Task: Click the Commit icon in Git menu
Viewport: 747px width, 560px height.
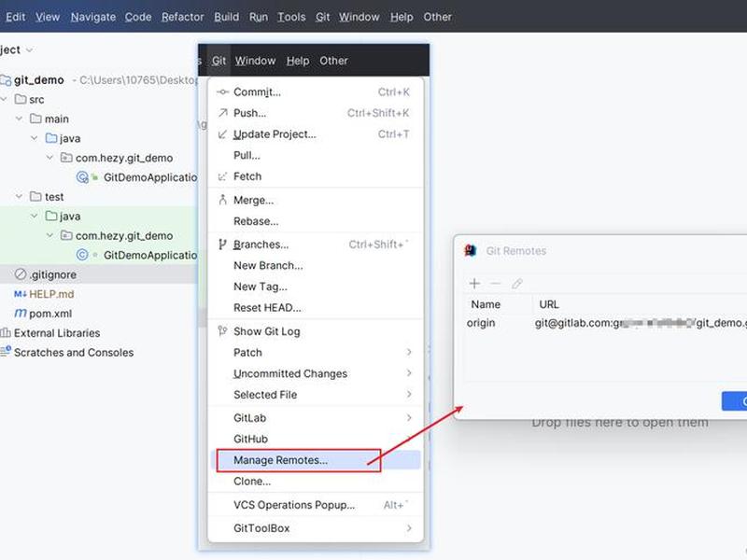Action: [x=222, y=91]
